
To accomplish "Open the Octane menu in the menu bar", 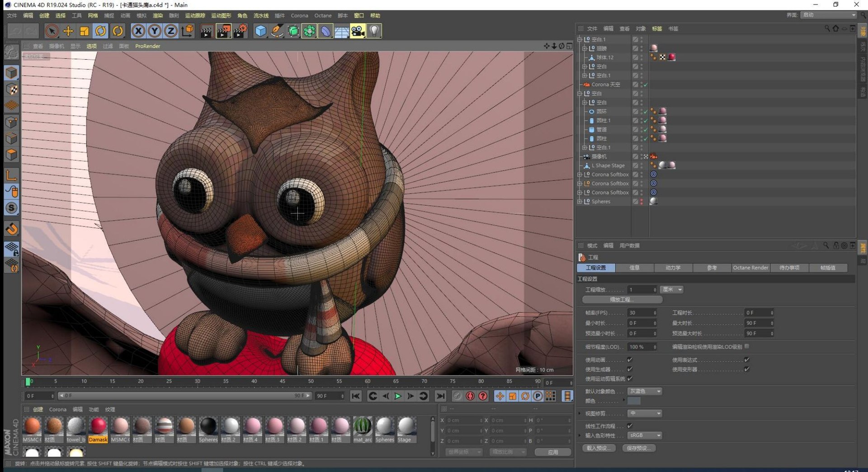I will point(323,15).
